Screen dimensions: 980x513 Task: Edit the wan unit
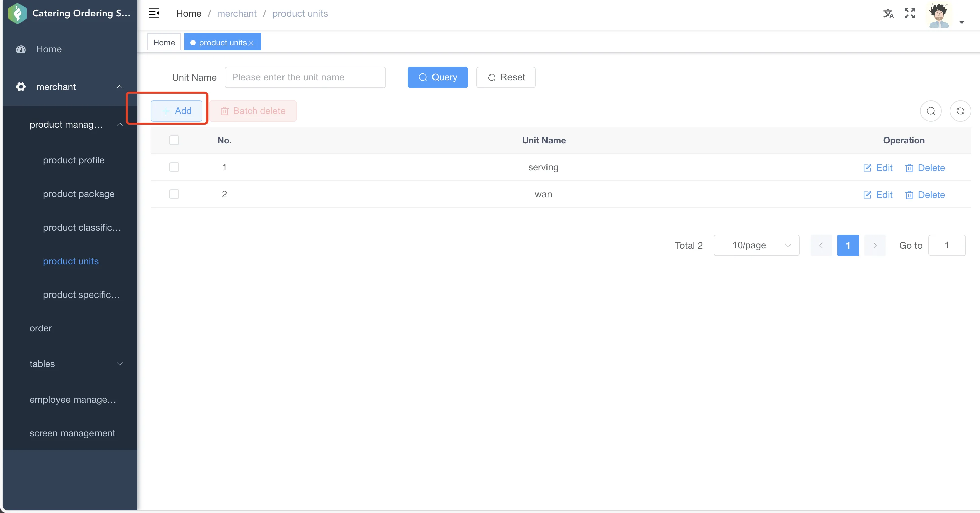pyautogui.click(x=878, y=195)
